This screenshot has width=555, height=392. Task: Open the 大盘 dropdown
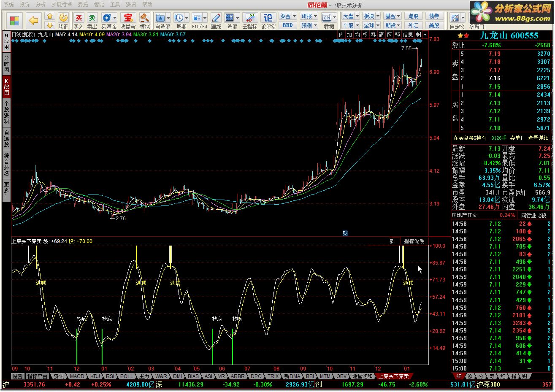point(350,16)
